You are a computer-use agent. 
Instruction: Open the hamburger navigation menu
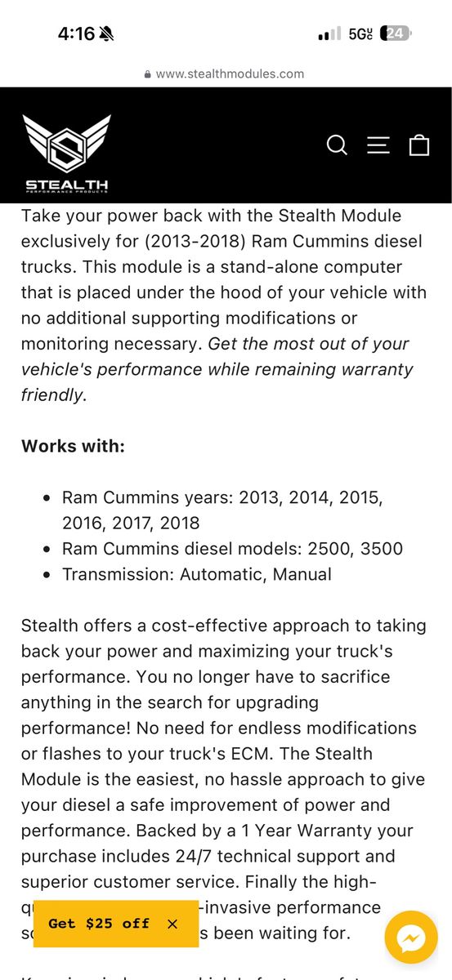pyautogui.click(x=378, y=145)
